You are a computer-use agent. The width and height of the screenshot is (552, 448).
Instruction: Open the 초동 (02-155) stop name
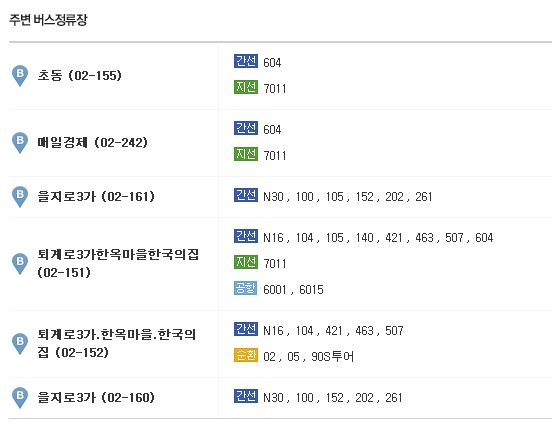[x=80, y=75]
